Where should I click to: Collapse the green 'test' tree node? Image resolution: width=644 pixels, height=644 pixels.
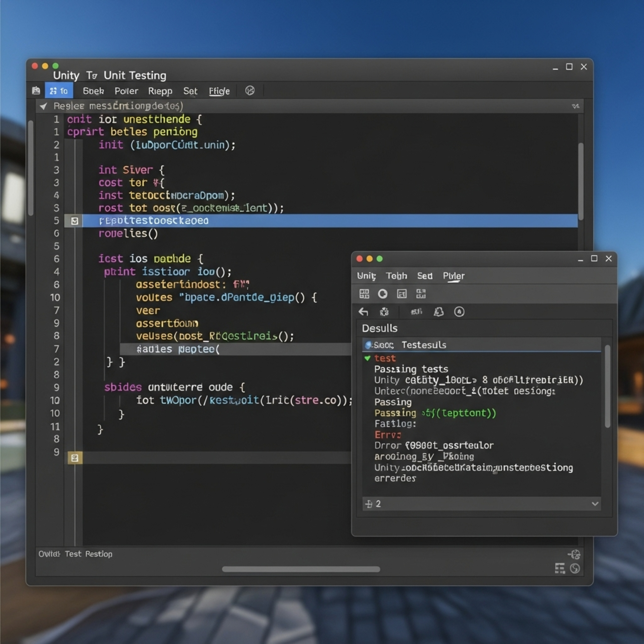pyautogui.click(x=367, y=358)
